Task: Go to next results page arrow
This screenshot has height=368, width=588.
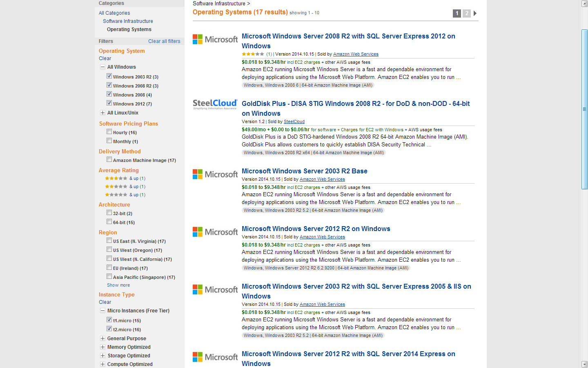Action: pos(475,13)
